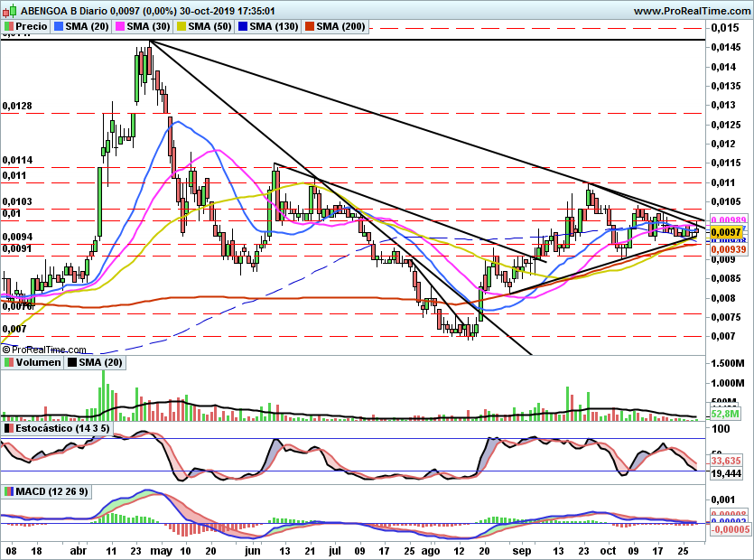Image resolution: width=754 pixels, height=560 pixels.
Task: Open the Precio legend button
Action: (26, 26)
